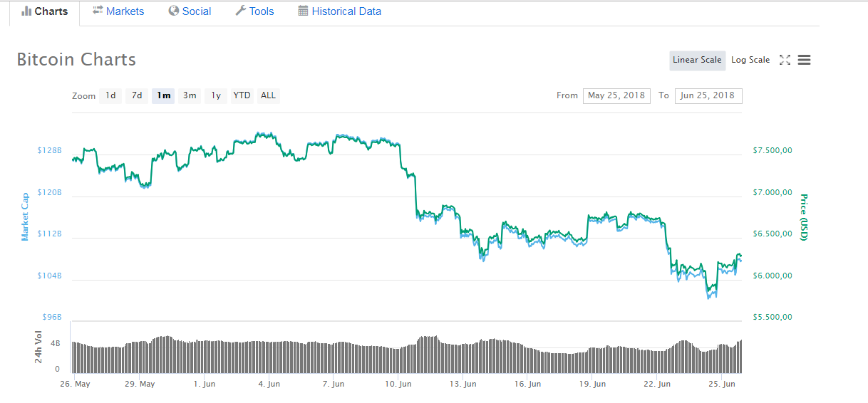Click the Bitcoin Charts heading
Screen dimensions: 868x403
(76, 59)
